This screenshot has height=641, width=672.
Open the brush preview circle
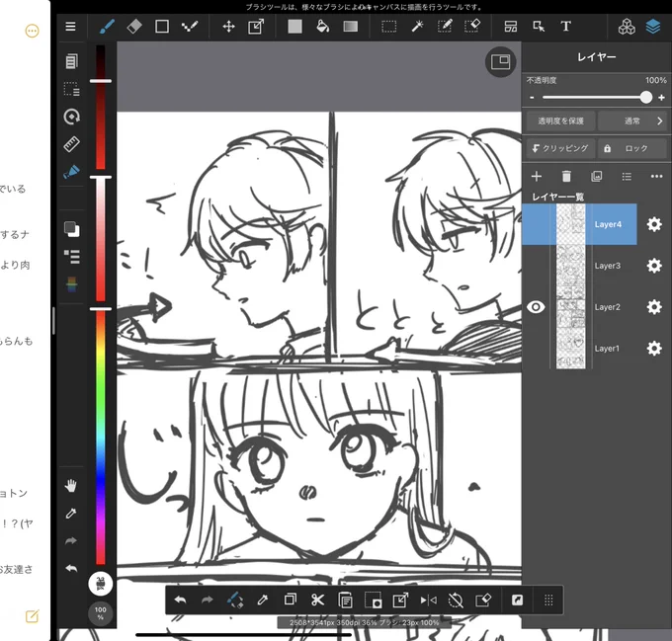pos(100,583)
